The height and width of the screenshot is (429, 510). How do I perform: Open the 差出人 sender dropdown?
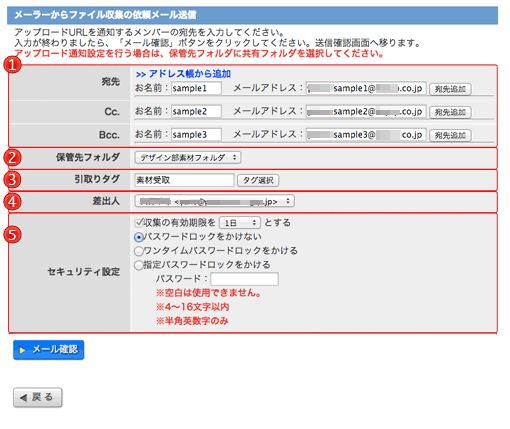214,201
